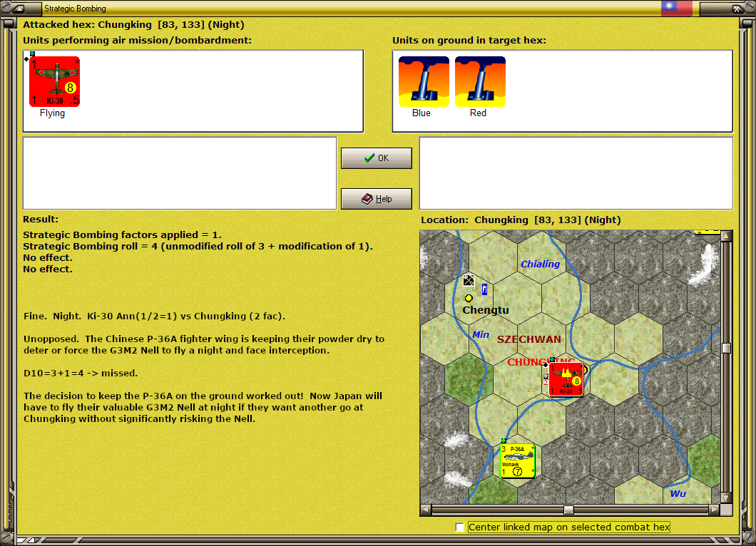The height and width of the screenshot is (546, 756).
Task: Click the 'D10=3+1=4 -> missed.' text
Action: (81, 373)
